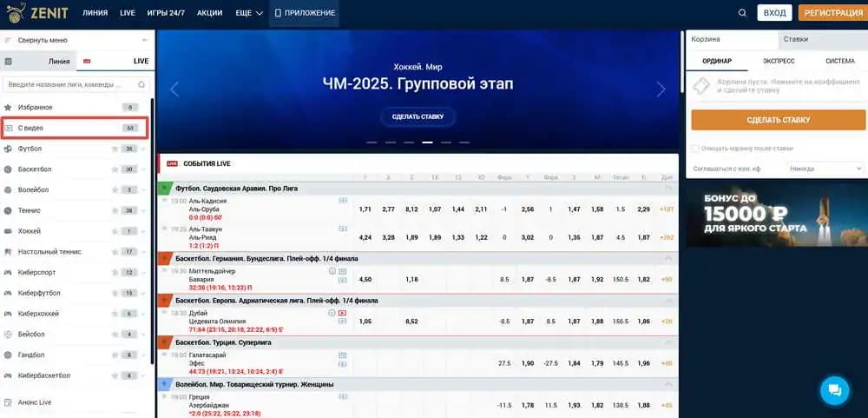Expand the Киберфутбол sport chevron
868x418 pixels.
point(144,293)
